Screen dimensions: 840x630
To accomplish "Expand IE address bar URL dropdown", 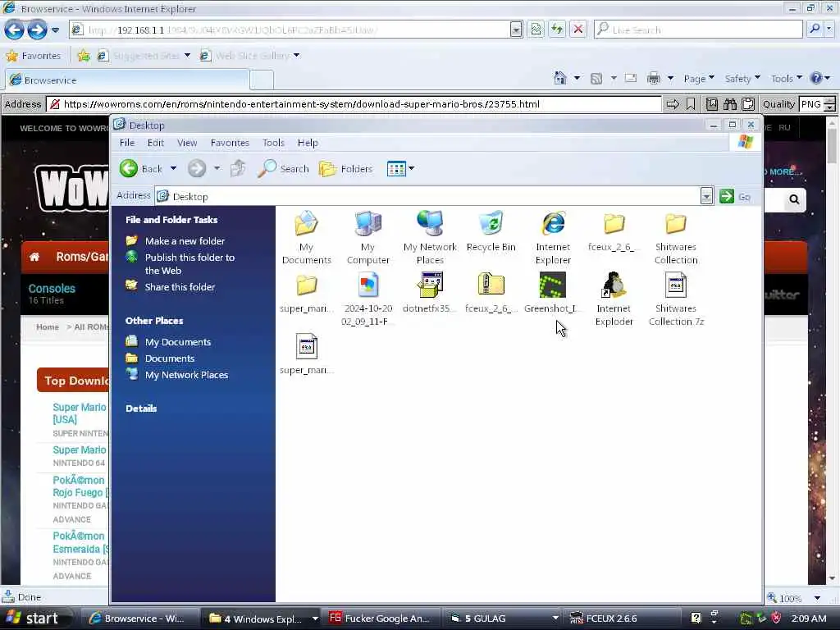I will coord(516,30).
